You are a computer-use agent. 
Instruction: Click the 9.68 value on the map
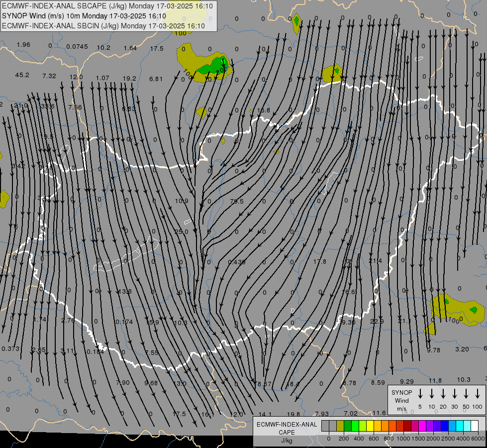[x=151, y=383]
